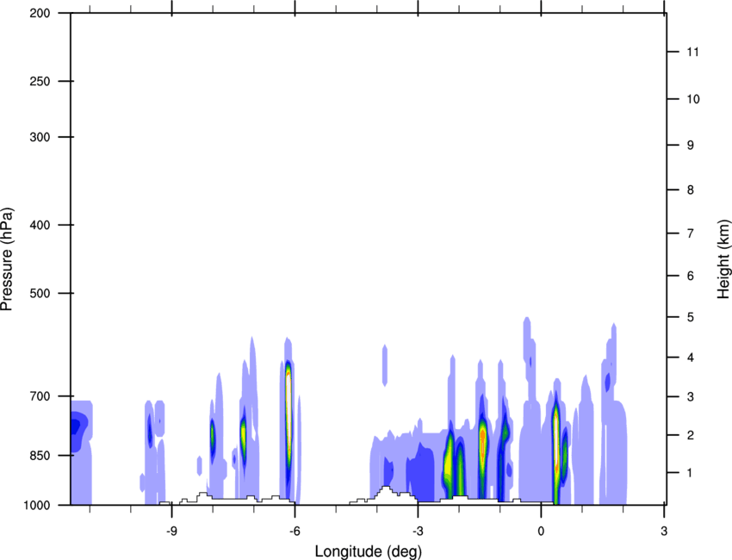This screenshot has width=732, height=560.
Task: Select the 300 pressure tick label
Action: tap(40, 137)
